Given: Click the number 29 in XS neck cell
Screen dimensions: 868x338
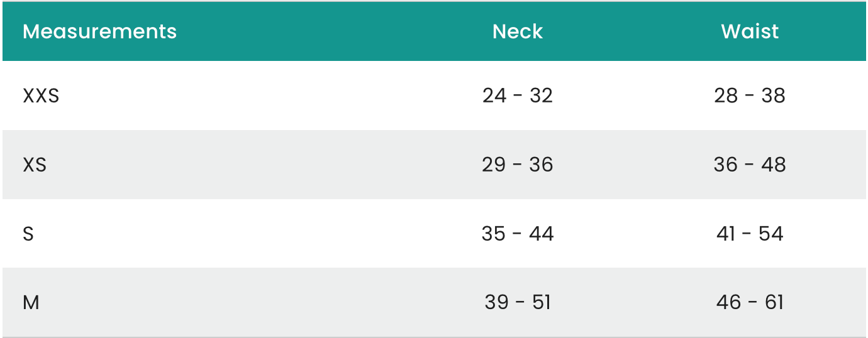Looking at the screenshot, I should pos(494,165).
